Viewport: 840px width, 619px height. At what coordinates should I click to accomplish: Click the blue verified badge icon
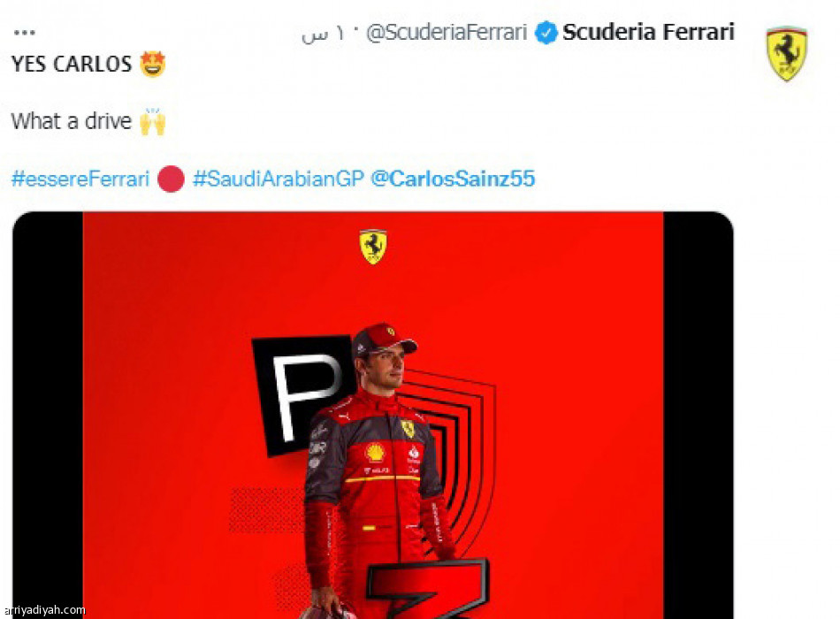(x=546, y=33)
